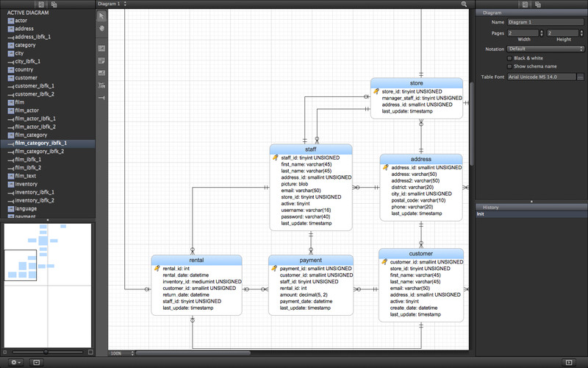Select the relationship line tool
This screenshot has width=588, height=368.
(x=101, y=97)
